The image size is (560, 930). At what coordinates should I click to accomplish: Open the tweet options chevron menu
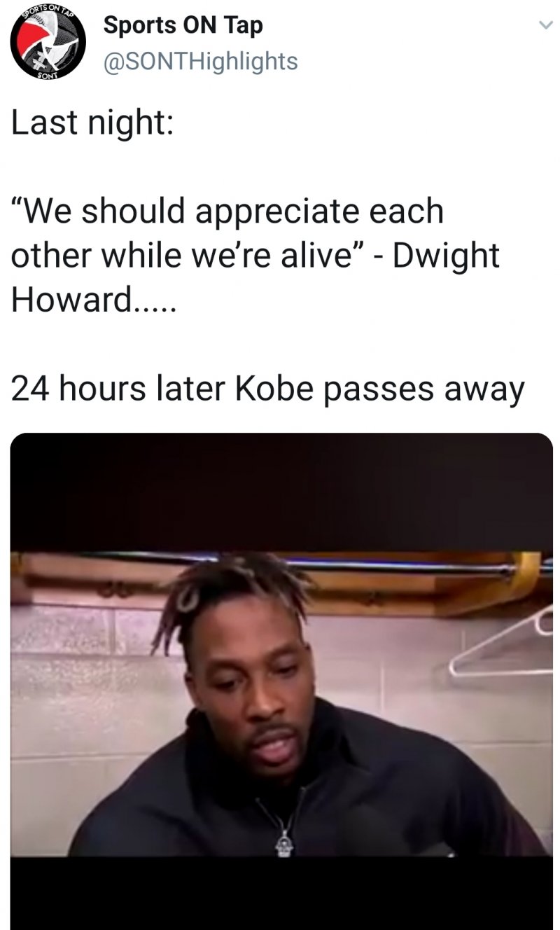click(x=545, y=25)
